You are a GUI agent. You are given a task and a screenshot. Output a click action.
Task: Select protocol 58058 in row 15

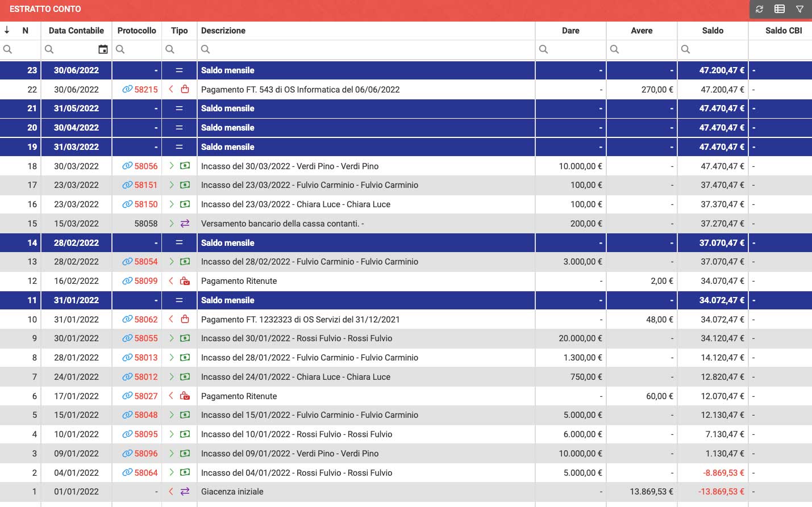coord(146,224)
